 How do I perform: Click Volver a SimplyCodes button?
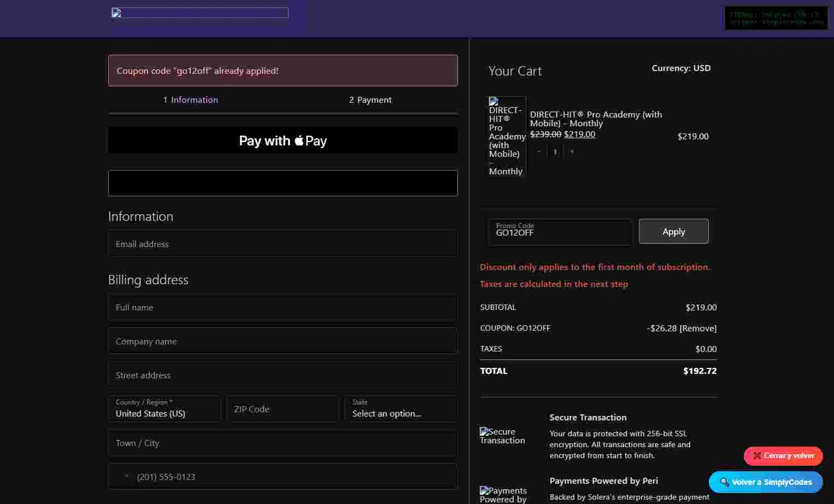(766, 482)
